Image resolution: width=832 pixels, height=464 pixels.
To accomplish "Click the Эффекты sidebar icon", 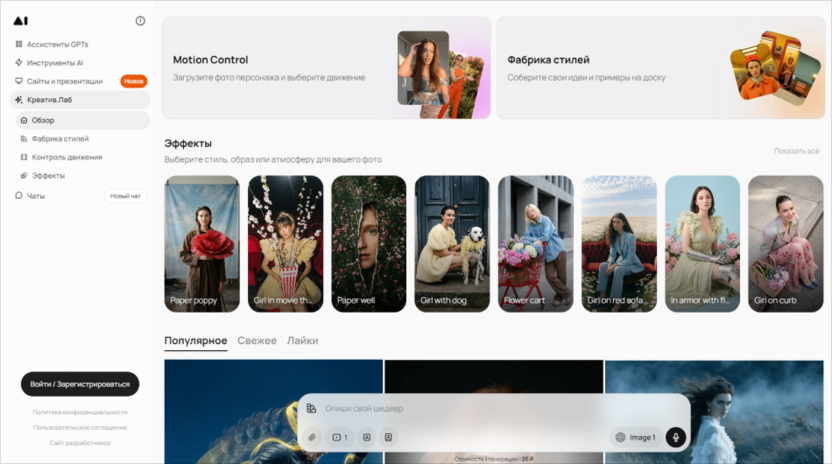I will point(24,176).
